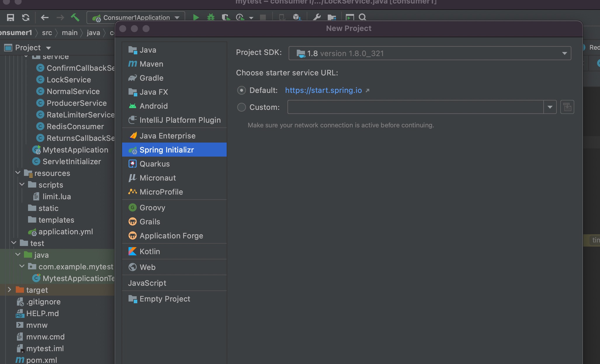
Task: Click the Synchronize refresh icon
Action: tap(26, 18)
